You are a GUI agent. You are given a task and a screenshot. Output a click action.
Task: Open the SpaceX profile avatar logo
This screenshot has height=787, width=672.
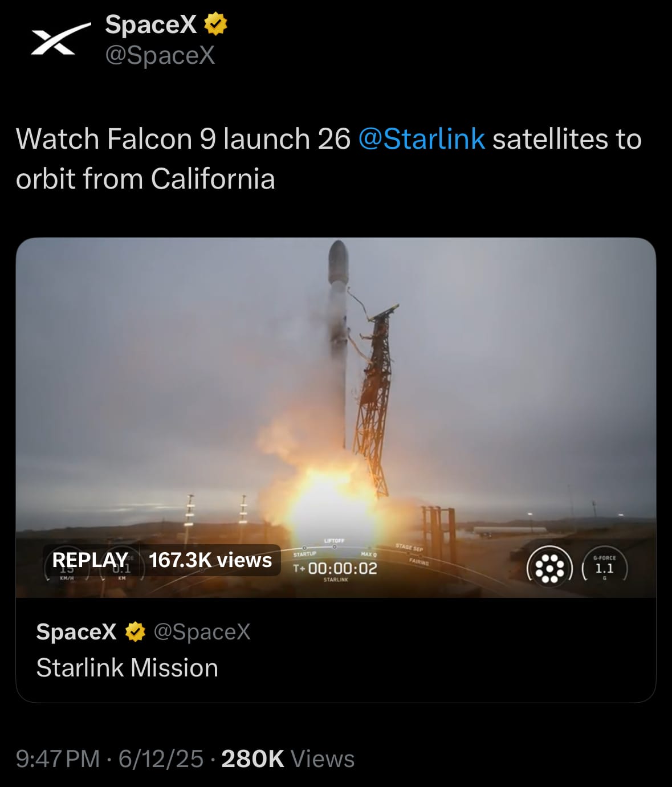(x=61, y=39)
